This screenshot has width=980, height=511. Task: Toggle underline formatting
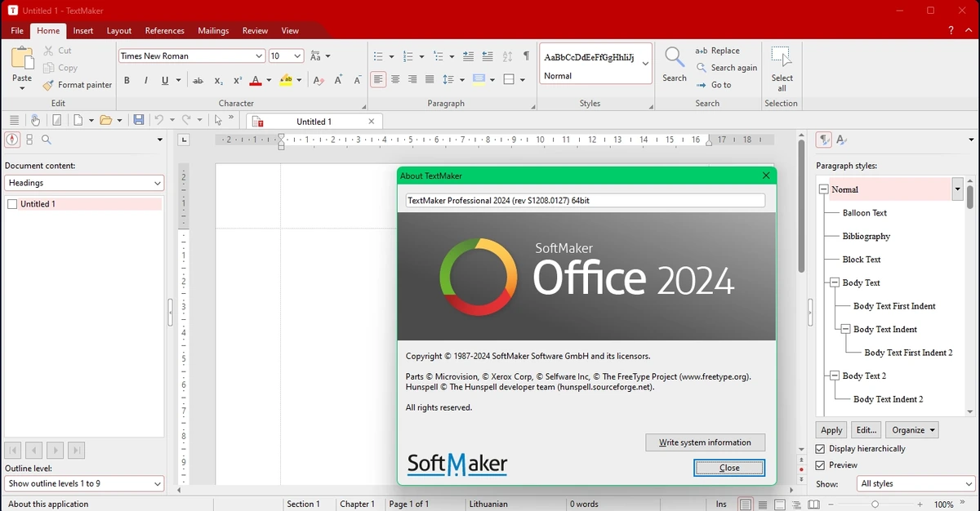tap(166, 80)
